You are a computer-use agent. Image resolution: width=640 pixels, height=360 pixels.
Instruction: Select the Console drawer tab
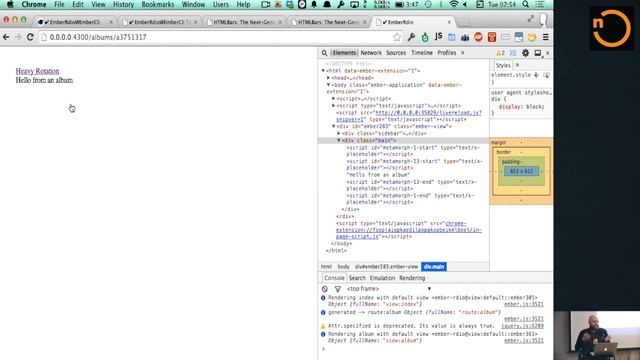[x=334, y=278]
